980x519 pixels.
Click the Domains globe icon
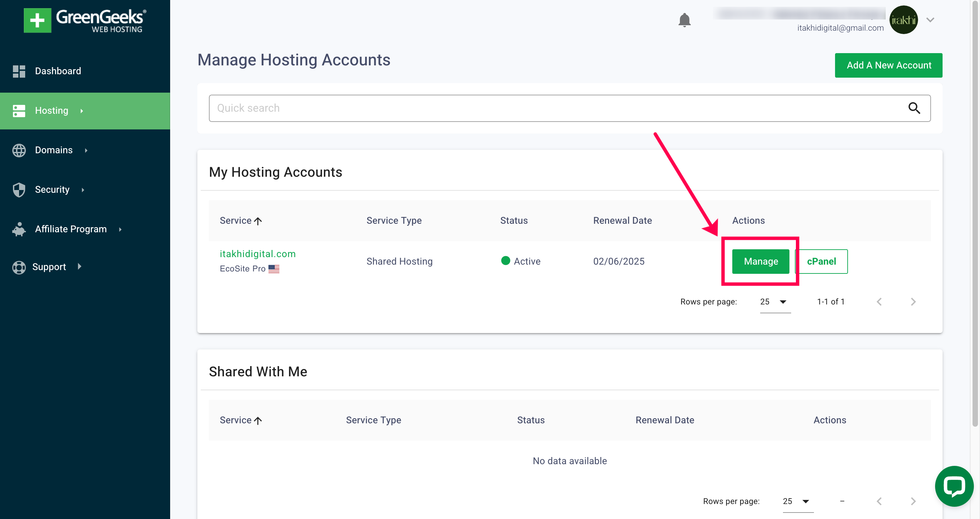(19, 150)
